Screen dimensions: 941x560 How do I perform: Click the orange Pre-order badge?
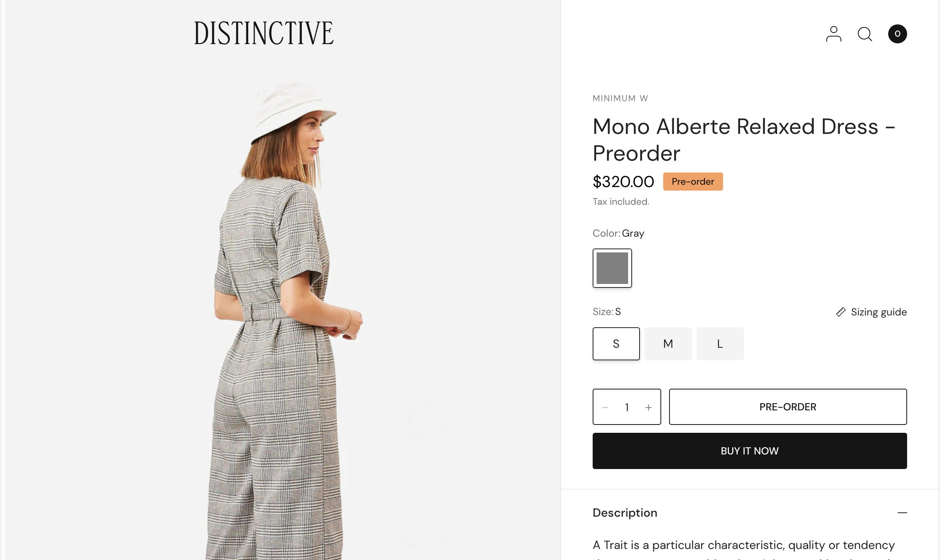(693, 182)
